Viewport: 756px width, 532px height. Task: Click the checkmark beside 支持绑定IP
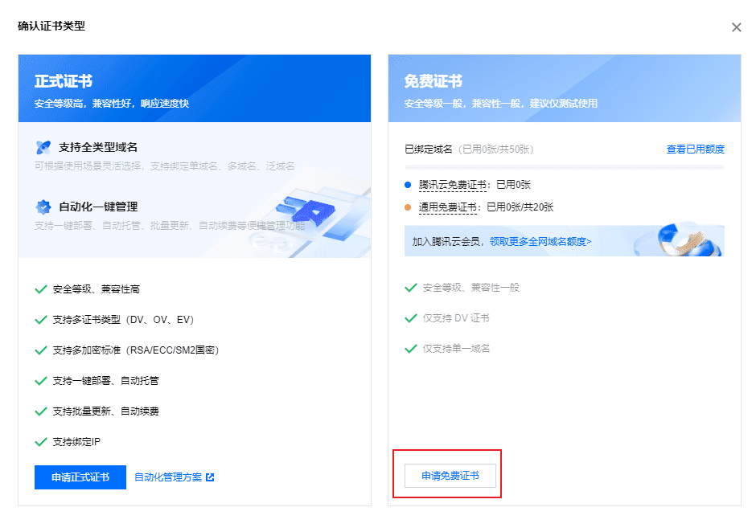tap(41, 441)
